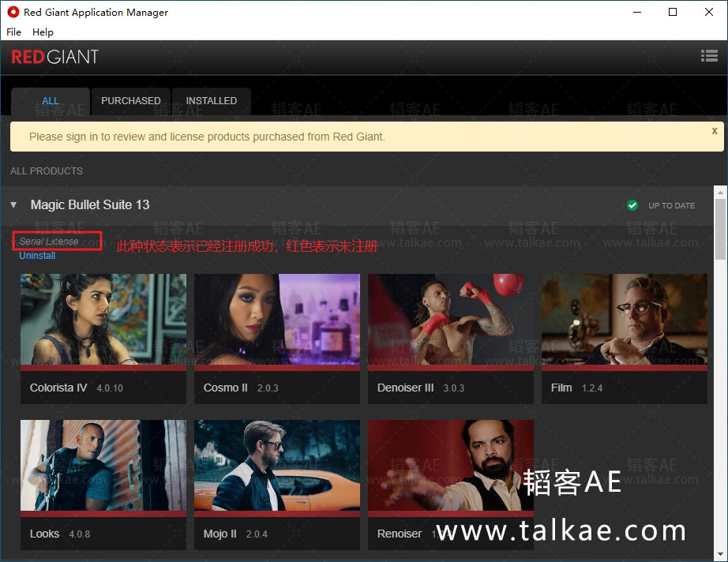Click the Mojo II version 2.0.4 text
Image resolution: width=728 pixels, height=562 pixels.
pyautogui.click(x=257, y=534)
